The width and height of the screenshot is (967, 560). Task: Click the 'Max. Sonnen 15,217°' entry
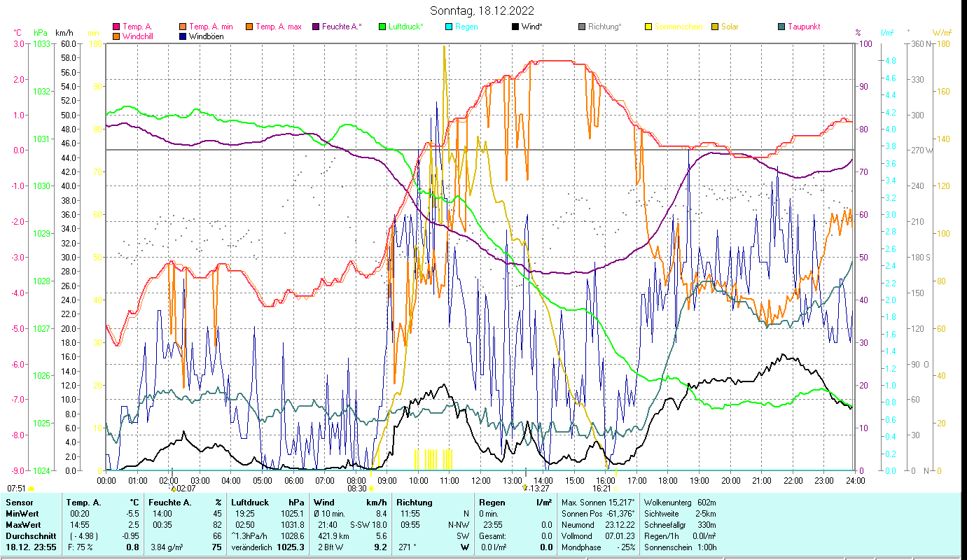tap(598, 503)
